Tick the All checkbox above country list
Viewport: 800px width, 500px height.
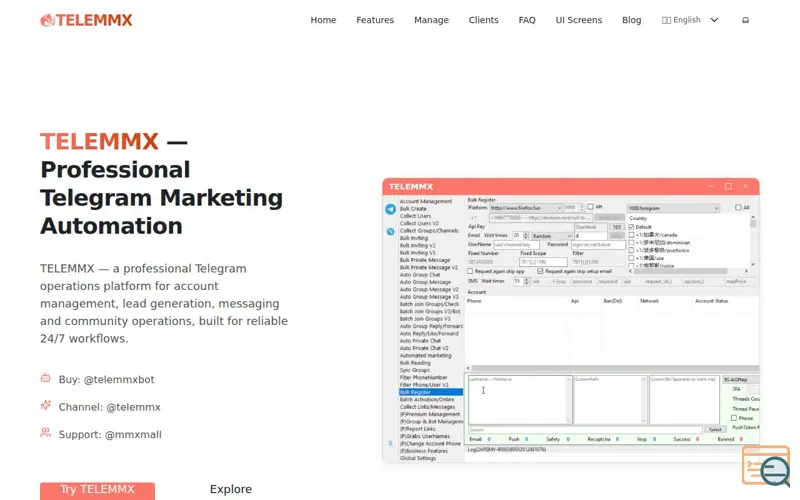[738, 207]
